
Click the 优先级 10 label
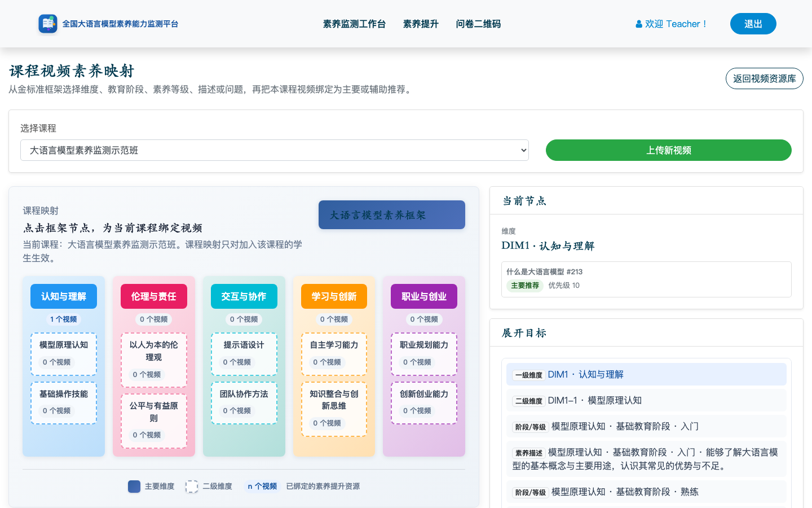[564, 286]
